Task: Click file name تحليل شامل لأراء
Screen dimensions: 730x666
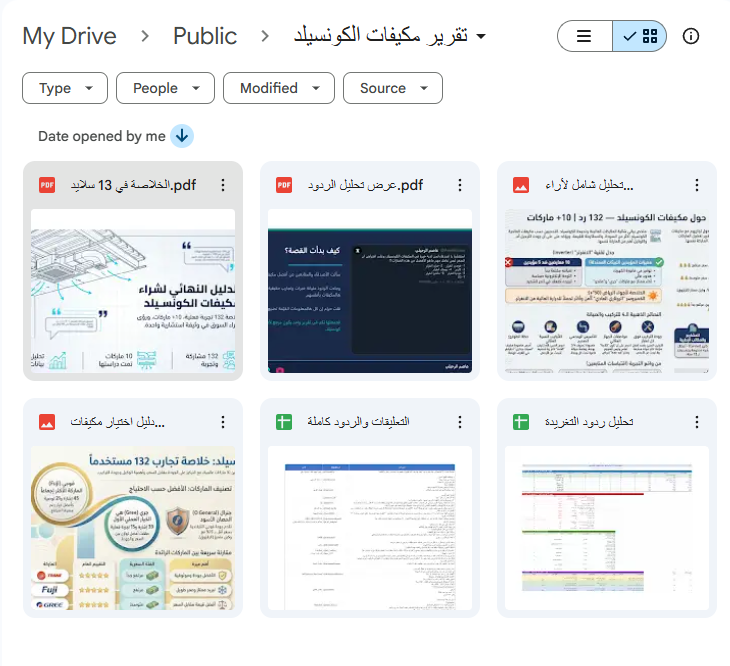Action: 589,185
